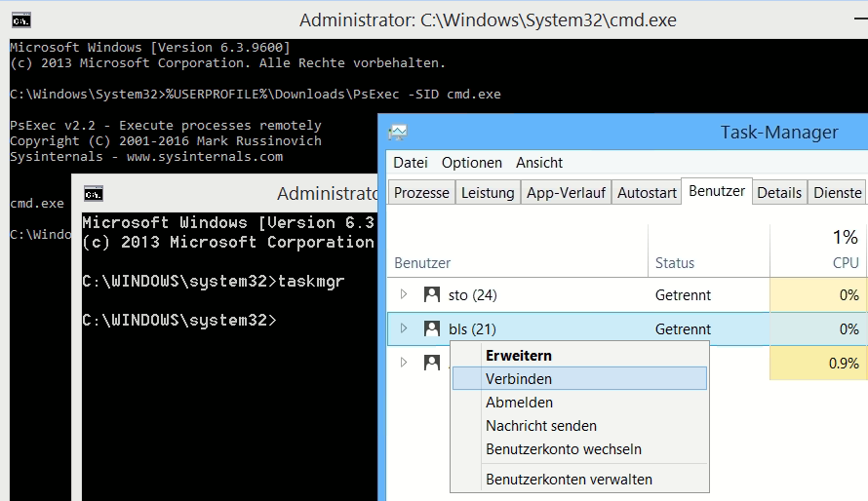Click the user icon next to sto (24)
The width and height of the screenshot is (868, 501).
[432, 294]
